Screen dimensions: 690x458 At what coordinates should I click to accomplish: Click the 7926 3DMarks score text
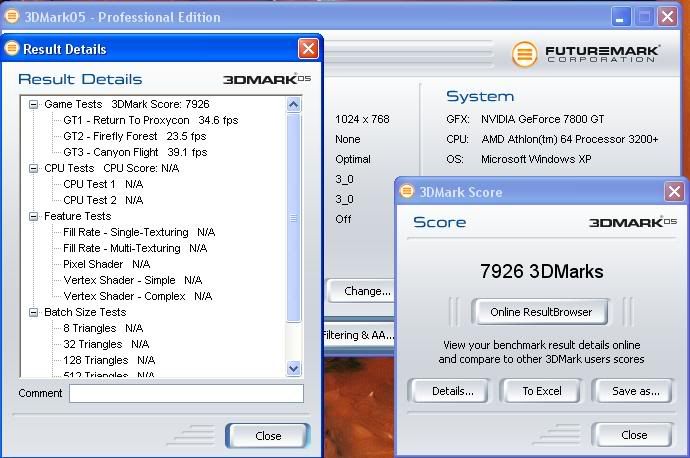coord(542,271)
